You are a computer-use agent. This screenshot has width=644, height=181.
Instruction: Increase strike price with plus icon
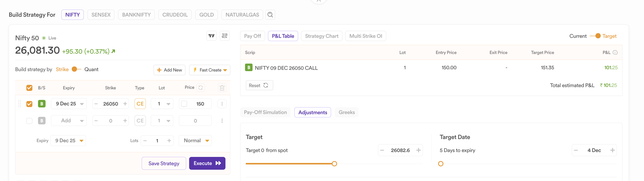125,104
